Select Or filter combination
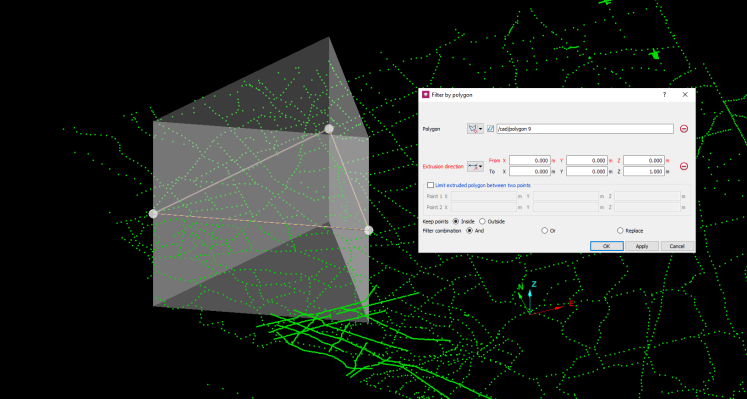Image resolution: width=747 pixels, height=399 pixels. (545, 230)
